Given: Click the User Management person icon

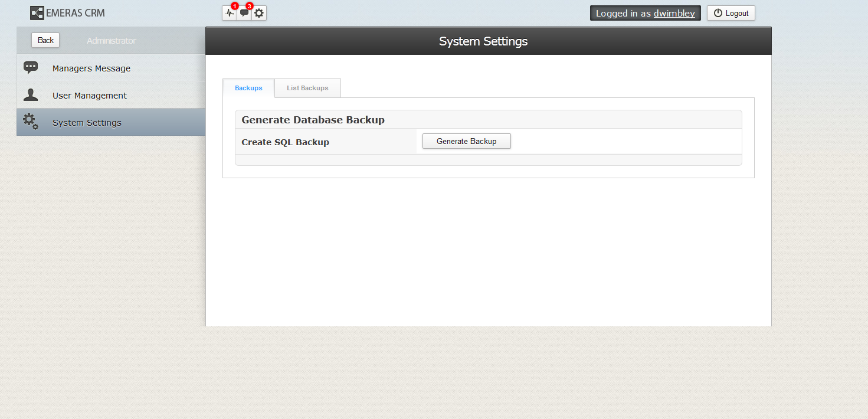Looking at the screenshot, I should coord(31,95).
